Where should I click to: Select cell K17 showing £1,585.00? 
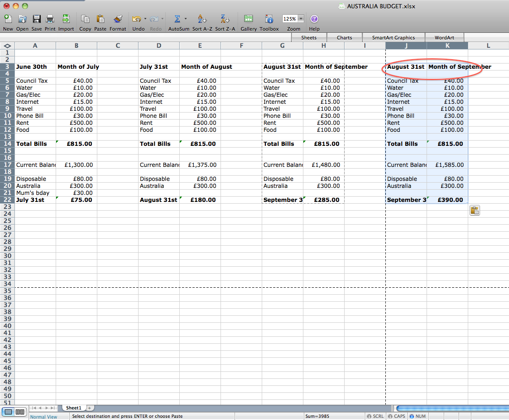click(447, 165)
